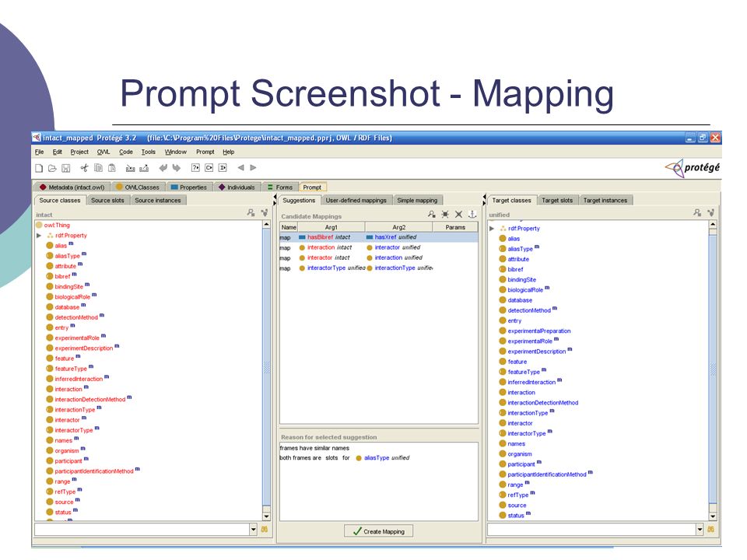Click 'aliasType unified' in the reason panel
Screen dimensions: 747x560
(383, 458)
